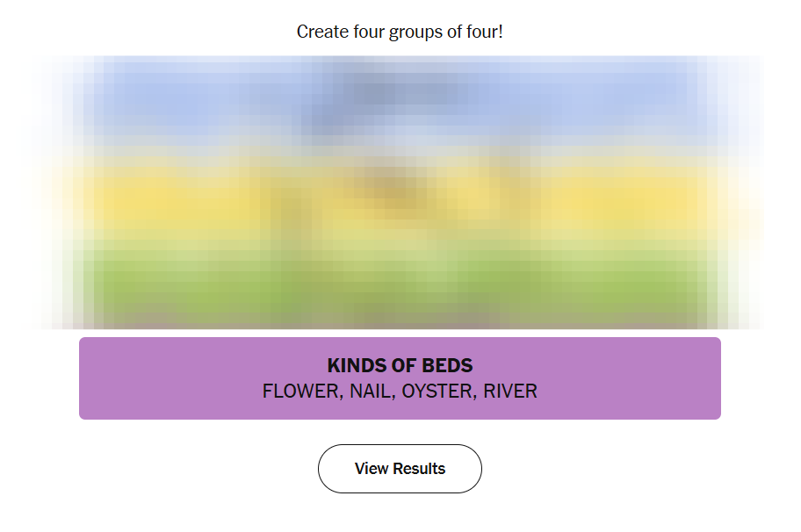Click the word OF in the category title

tap(401, 366)
